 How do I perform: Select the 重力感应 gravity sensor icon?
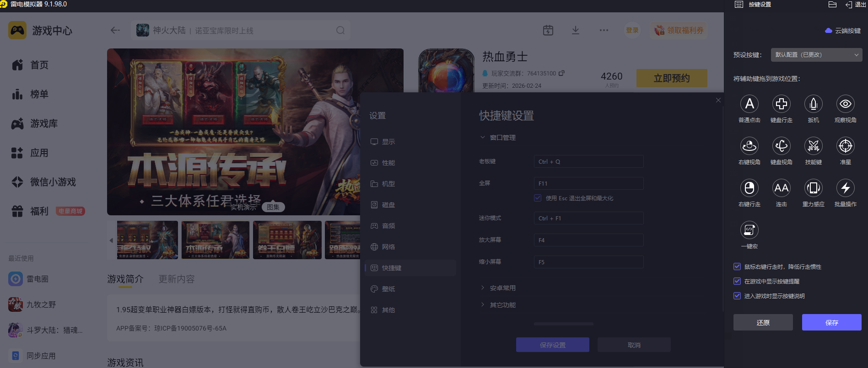click(814, 188)
